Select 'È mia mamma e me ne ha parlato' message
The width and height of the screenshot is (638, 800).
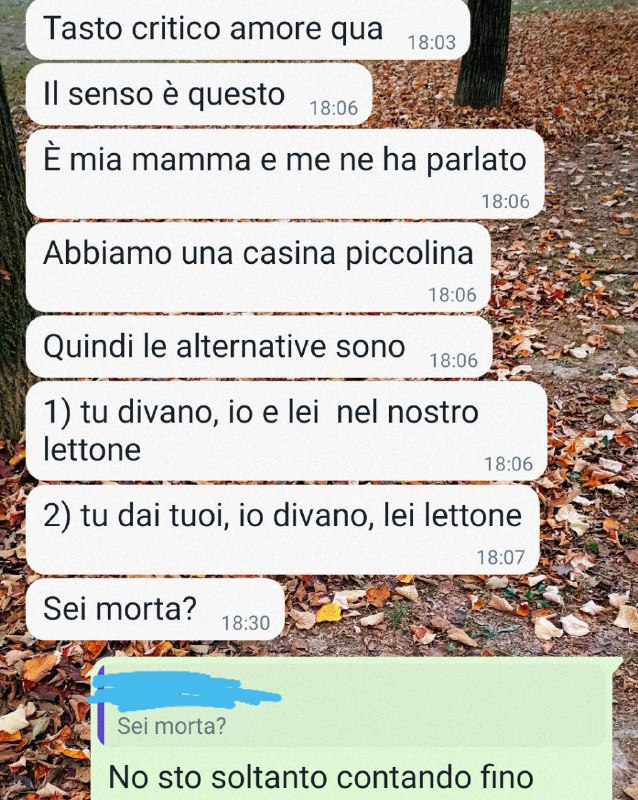(x=285, y=174)
